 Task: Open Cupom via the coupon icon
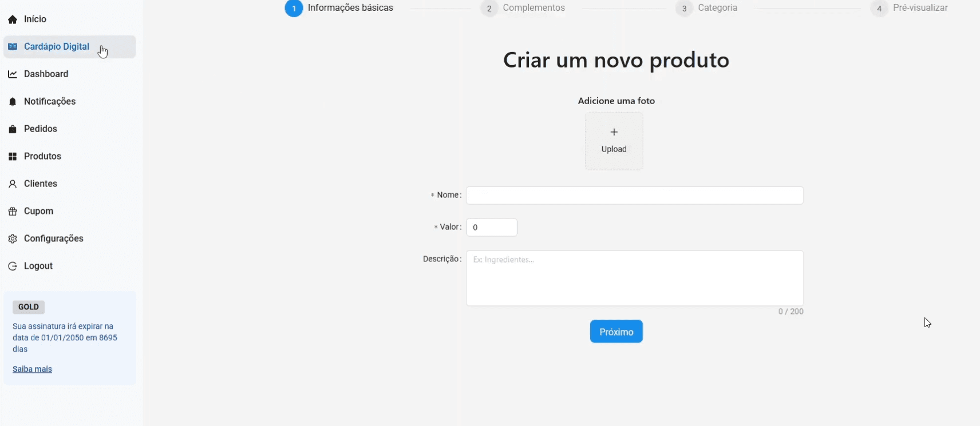click(x=12, y=211)
